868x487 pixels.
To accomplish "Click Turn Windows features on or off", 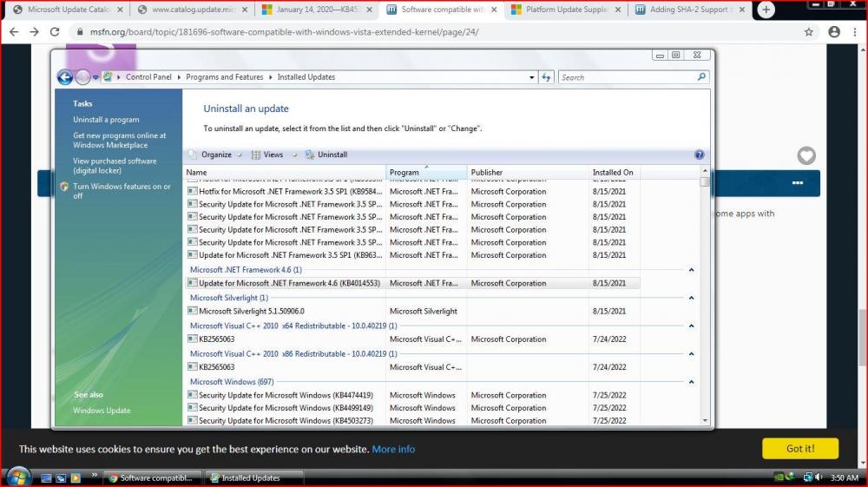I will [x=122, y=191].
